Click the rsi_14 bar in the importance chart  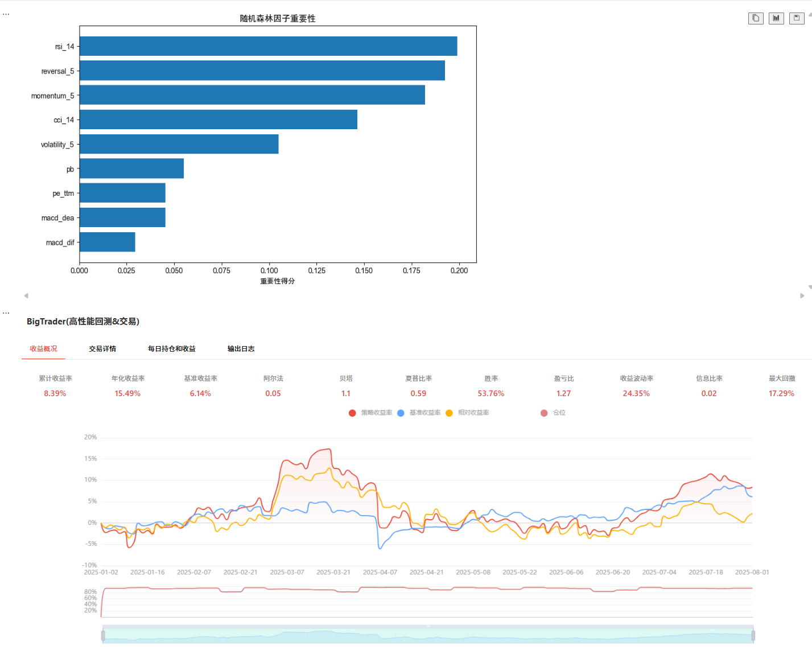tap(268, 47)
